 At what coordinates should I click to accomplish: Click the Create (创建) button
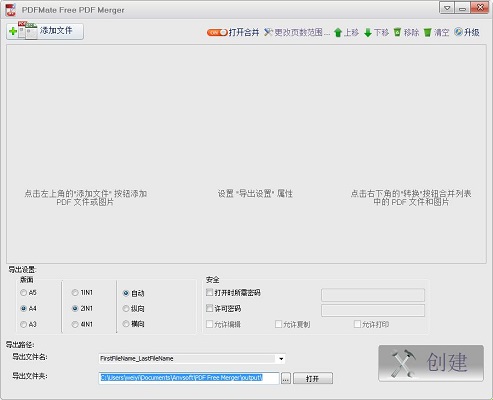[x=431, y=363]
